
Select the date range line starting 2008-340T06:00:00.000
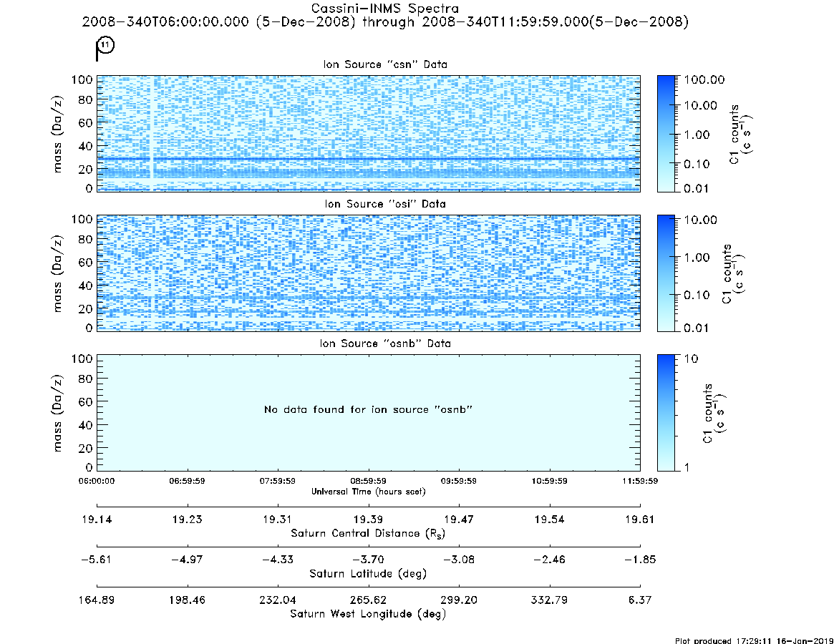coord(385,22)
